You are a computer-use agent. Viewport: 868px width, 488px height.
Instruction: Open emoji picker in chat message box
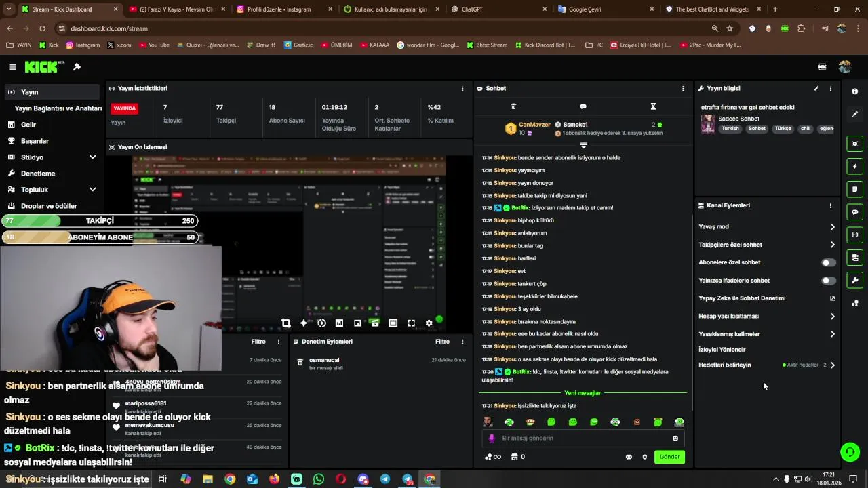[675, 439]
